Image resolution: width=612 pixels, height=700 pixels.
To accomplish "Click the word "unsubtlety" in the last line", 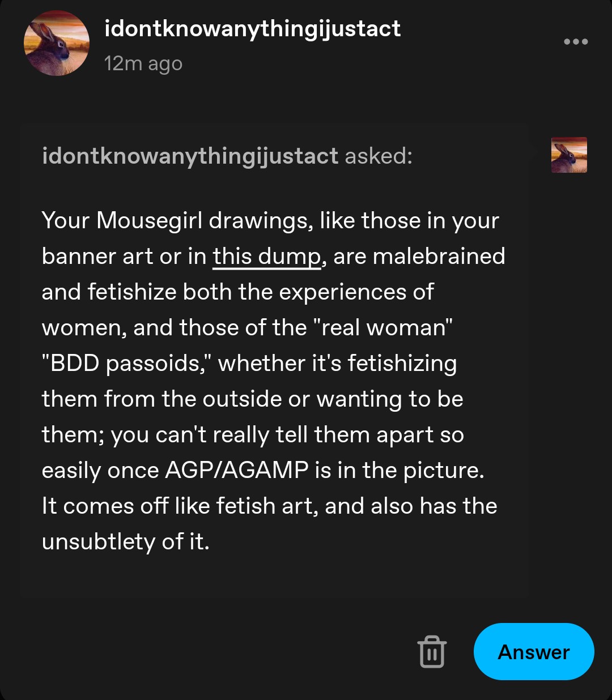I will pos(98,542).
